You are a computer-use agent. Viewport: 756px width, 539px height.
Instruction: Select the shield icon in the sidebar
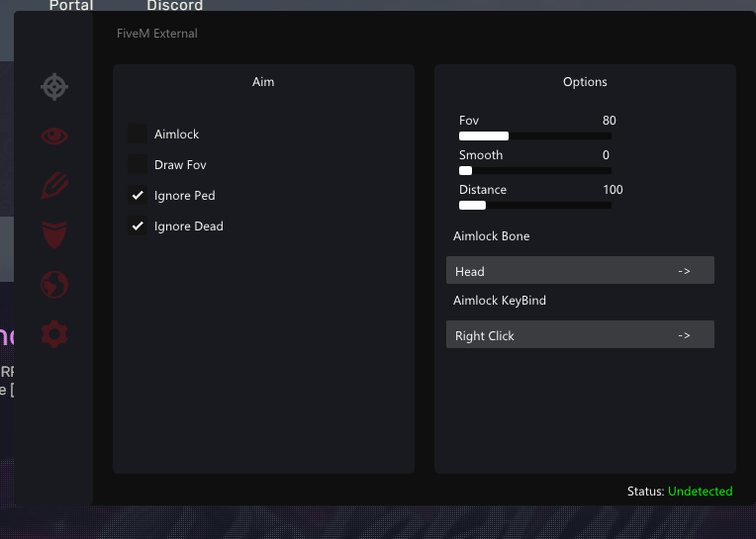(54, 235)
